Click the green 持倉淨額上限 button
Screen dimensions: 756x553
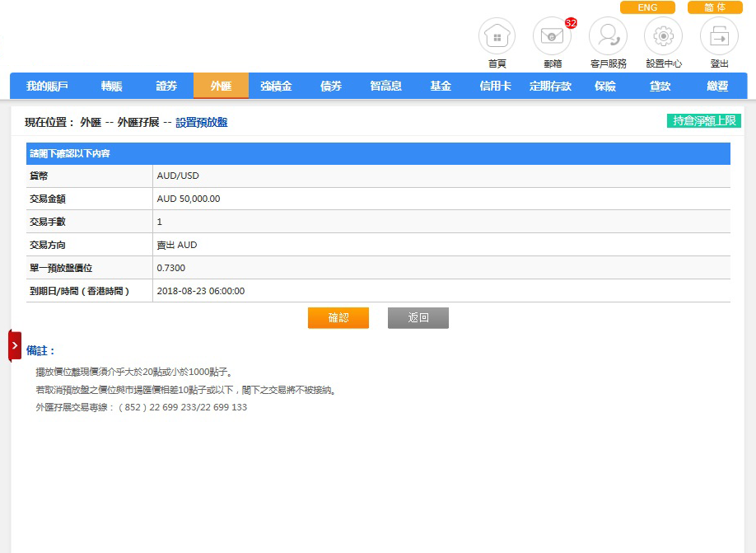click(703, 121)
